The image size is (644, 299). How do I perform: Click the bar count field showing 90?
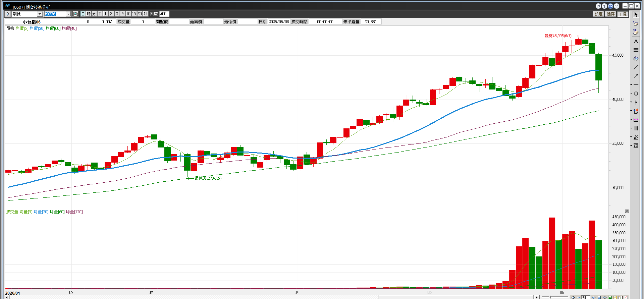(586, 297)
